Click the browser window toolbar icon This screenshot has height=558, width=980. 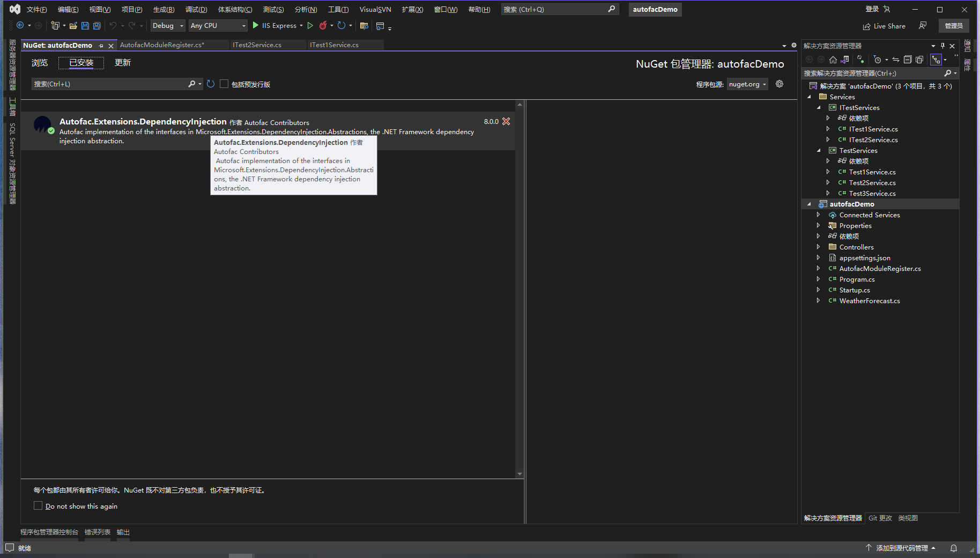(x=380, y=25)
